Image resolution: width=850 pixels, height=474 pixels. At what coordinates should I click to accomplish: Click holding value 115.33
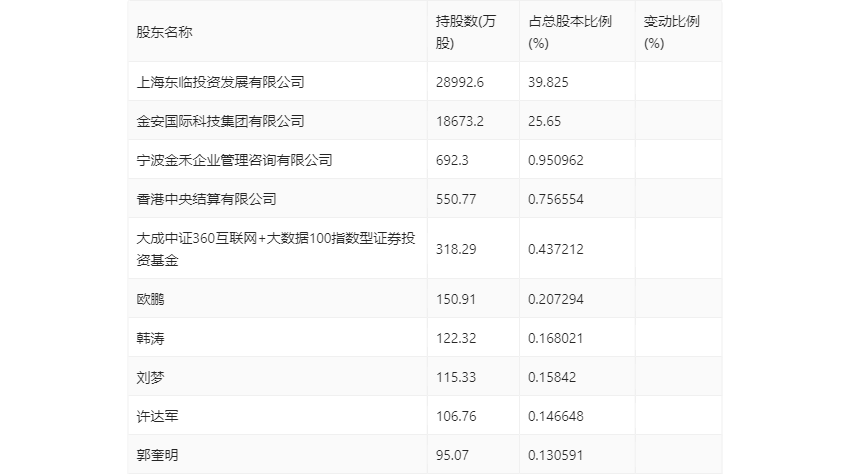[456, 377]
